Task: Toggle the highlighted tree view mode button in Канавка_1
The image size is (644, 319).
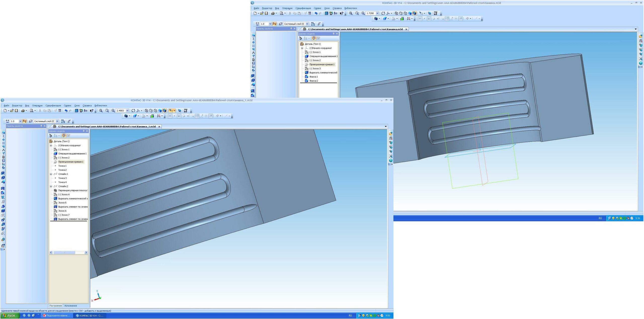Action: [x=64, y=136]
